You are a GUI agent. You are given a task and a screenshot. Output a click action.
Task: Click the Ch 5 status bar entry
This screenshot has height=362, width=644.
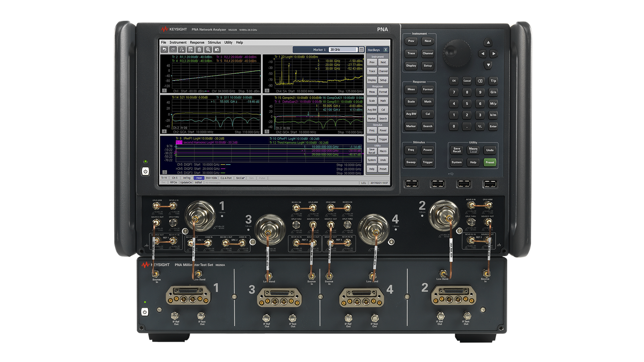point(174,178)
